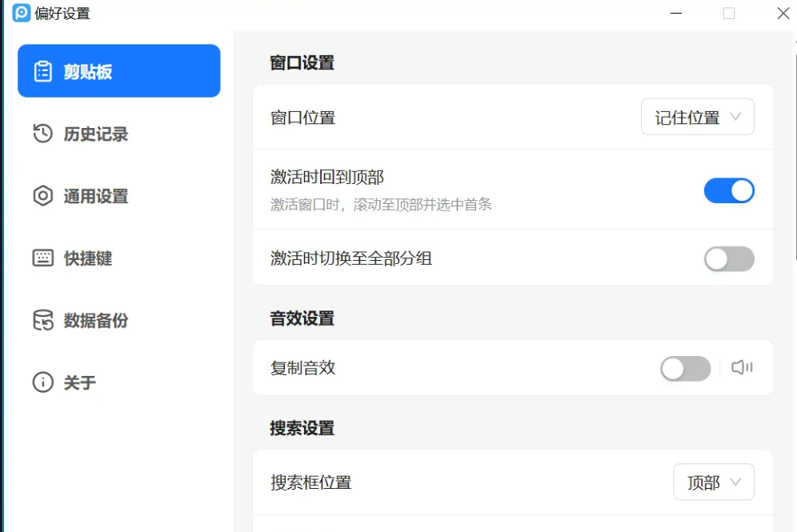Click description 激活窗口时，滚动至顶部并选中首条
Image resolution: width=797 pixels, height=532 pixels.
(381, 204)
